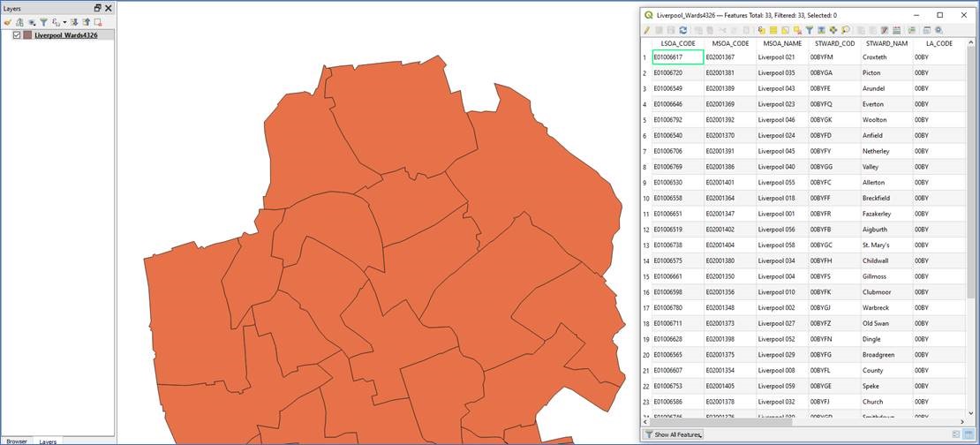Sort by STWARD_COD column header
This screenshot has height=445, width=980.
pyautogui.click(x=834, y=44)
